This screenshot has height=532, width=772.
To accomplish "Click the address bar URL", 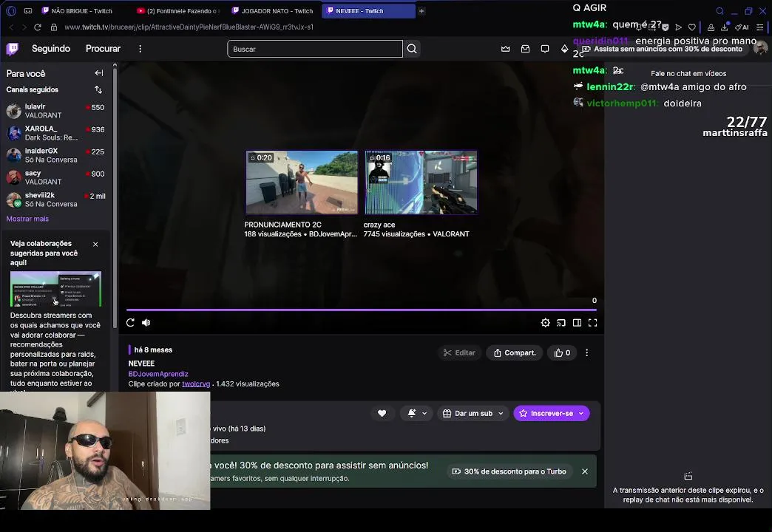I will coord(189,27).
